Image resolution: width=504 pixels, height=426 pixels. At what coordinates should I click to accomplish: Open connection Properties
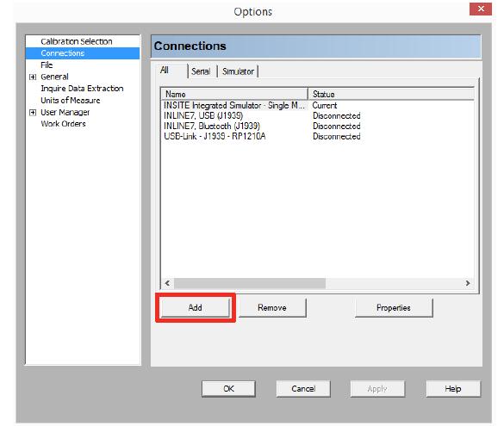[x=394, y=307]
